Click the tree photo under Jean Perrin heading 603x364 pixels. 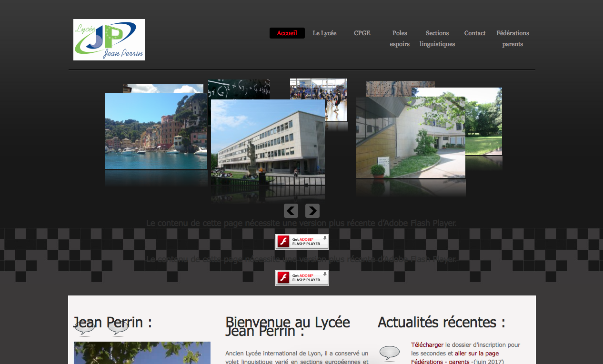pos(142,353)
